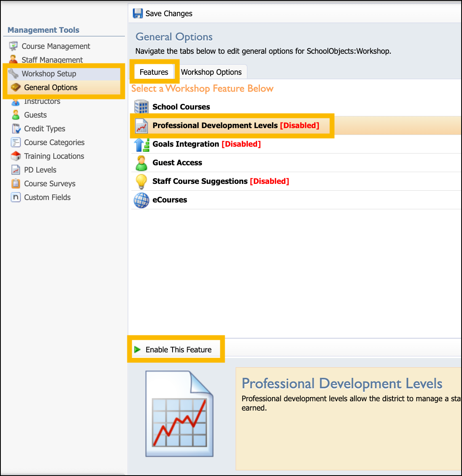Click the Guests person icon in sidebar
462x476 pixels.
15,115
